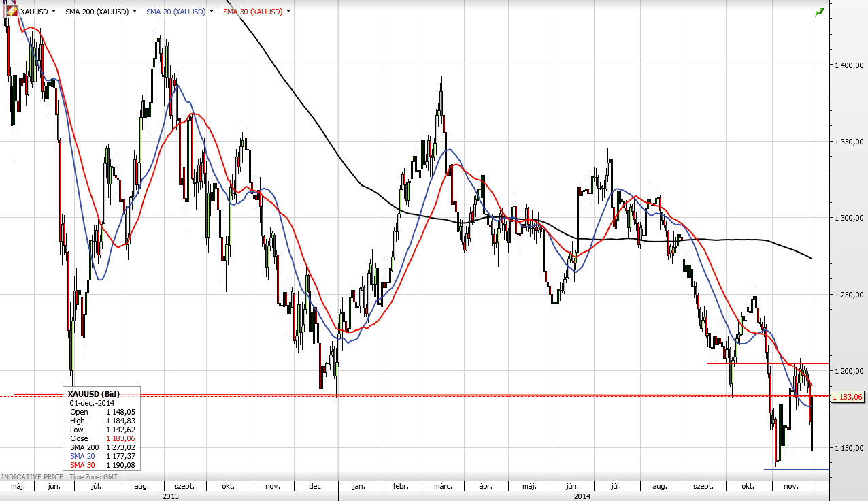Image resolution: width=868 pixels, height=501 pixels.
Task: Open the blue SMA 20 (XAUUSD) dropdown
Action: point(212,12)
